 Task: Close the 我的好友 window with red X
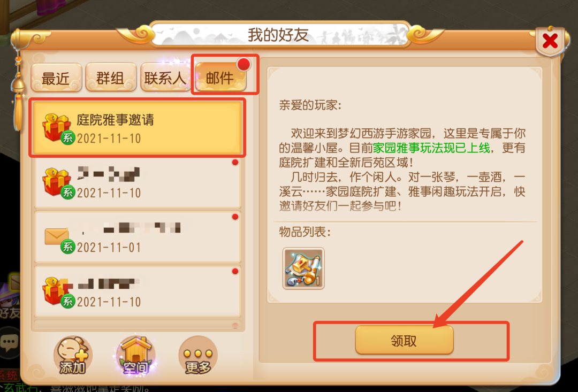550,41
